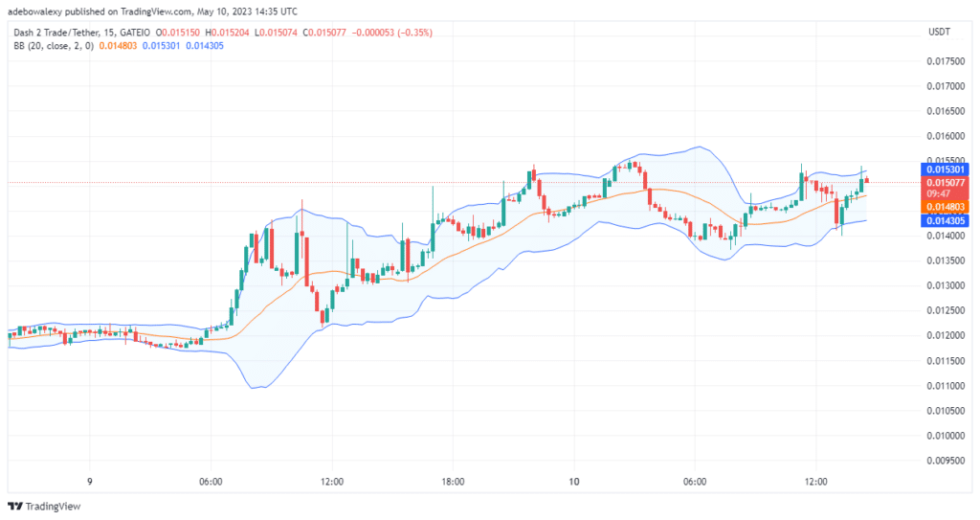This screenshot has height=520, width=980.
Task: Click the 0.010000 price axis label
Action: click(x=946, y=436)
